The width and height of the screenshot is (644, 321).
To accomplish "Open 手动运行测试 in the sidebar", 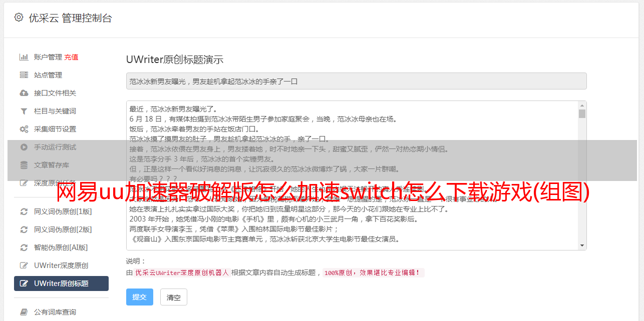I will [55, 147].
